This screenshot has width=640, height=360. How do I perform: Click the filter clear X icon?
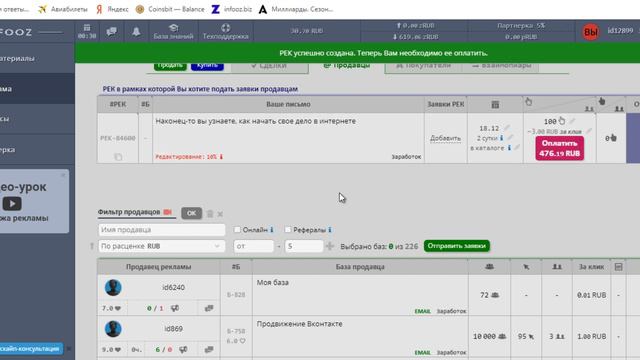pos(220,214)
